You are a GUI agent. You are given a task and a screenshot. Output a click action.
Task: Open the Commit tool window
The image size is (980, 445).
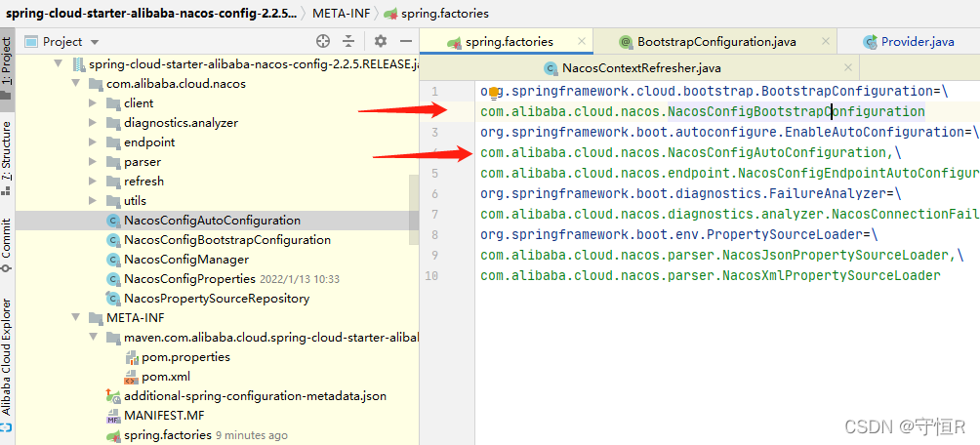(7, 244)
